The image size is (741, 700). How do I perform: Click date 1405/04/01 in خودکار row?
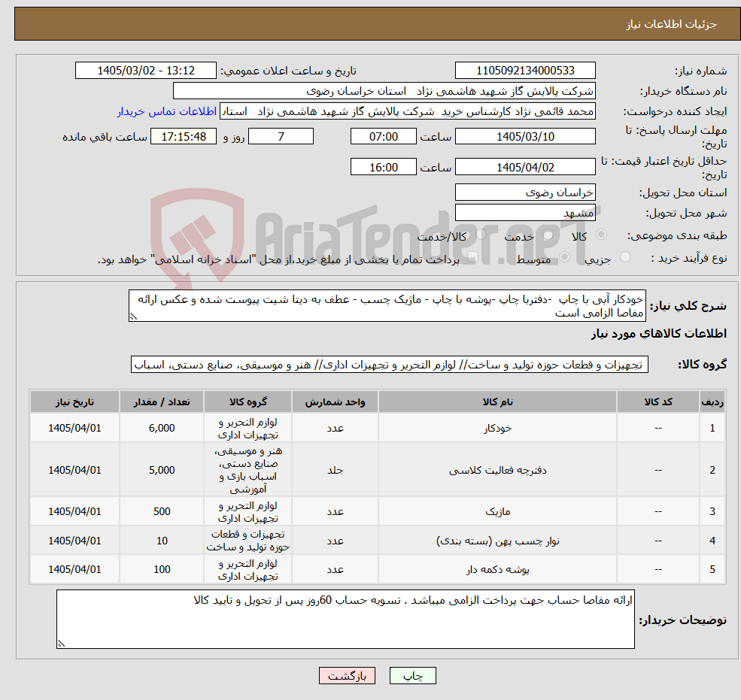pos(74,428)
